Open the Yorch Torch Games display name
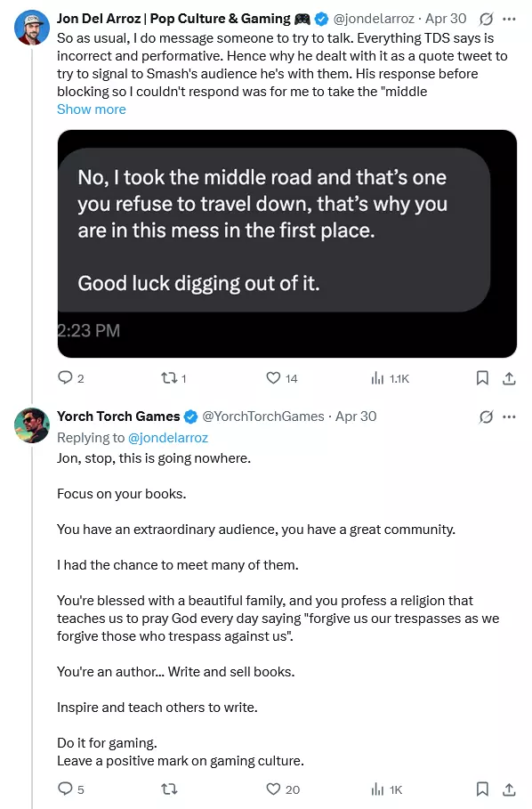This screenshot has width=532, height=809. tap(118, 417)
